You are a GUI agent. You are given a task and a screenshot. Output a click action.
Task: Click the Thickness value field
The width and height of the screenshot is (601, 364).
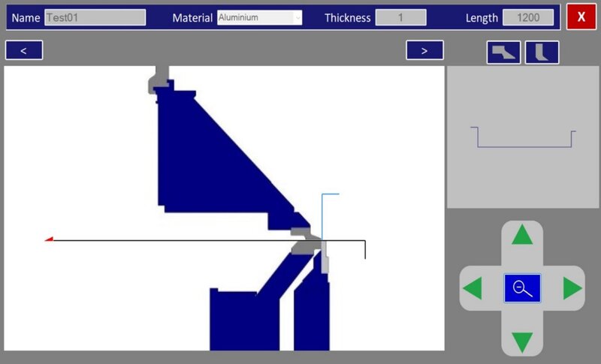401,17
